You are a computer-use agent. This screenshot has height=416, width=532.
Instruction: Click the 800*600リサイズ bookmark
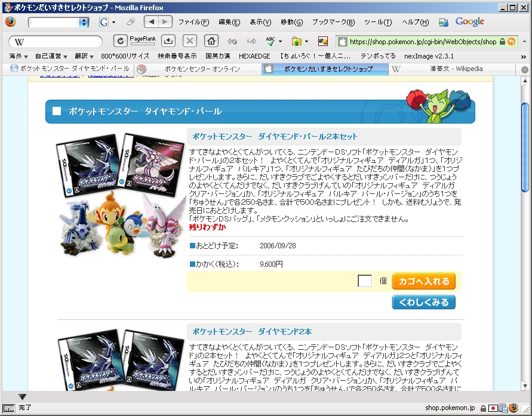(125, 56)
